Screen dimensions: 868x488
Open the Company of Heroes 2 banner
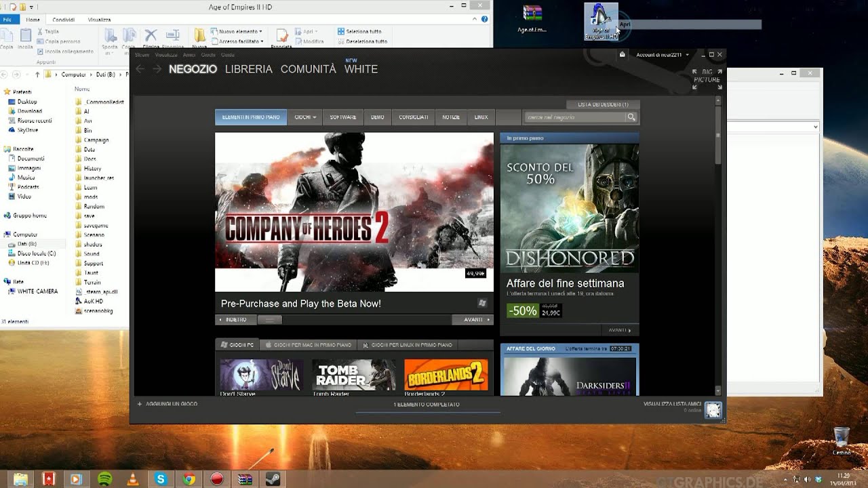click(354, 212)
